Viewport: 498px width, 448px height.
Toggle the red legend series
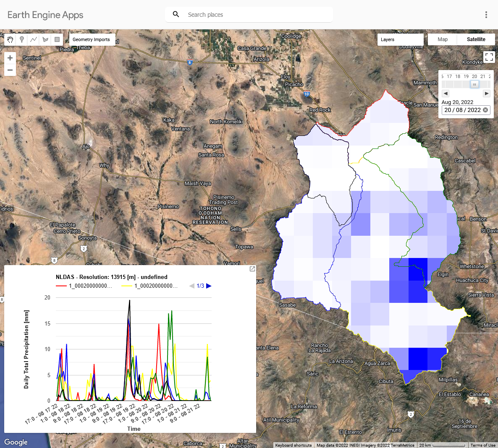84,286
